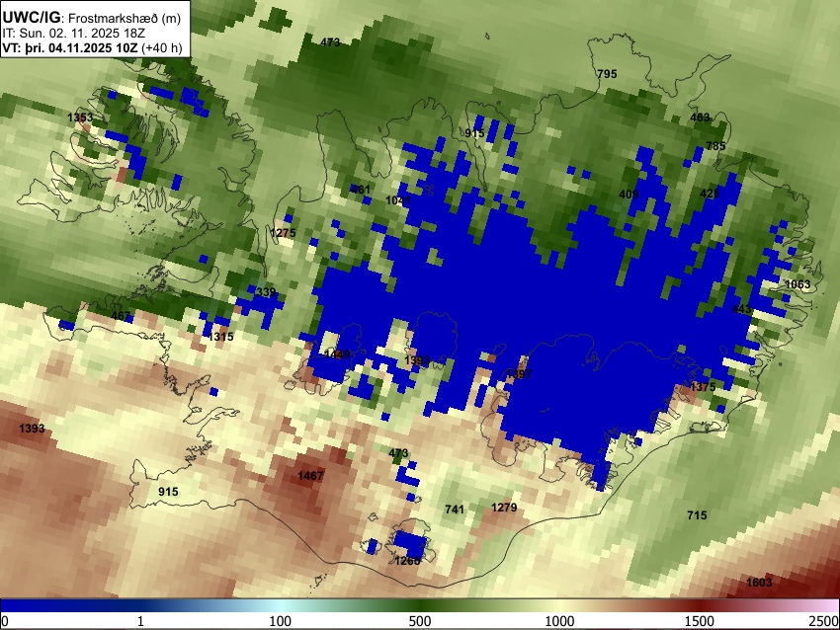Viewport: 840px width, 630px height.
Task: Click the 467 map label
Action: point(121,316)
